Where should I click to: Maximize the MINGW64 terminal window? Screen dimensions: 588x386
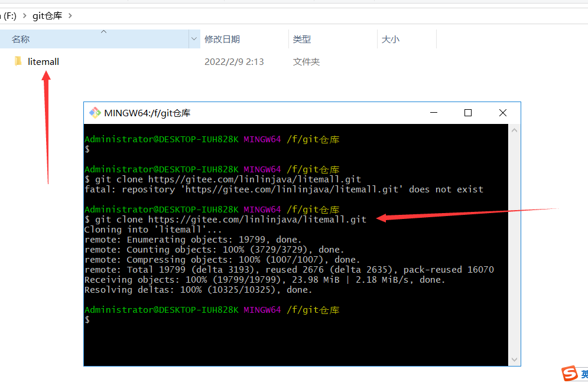(468, 113)
